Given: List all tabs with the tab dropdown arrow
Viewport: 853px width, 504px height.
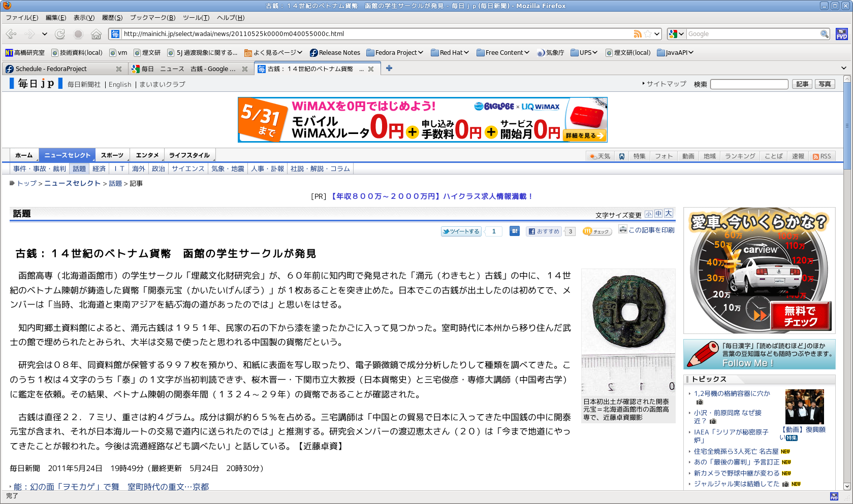Looking at the screenshot, I should [x=844, y=68].
